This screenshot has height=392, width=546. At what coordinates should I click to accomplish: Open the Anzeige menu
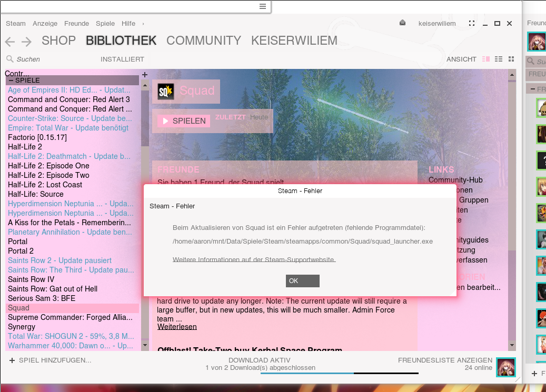coord(45,23)
